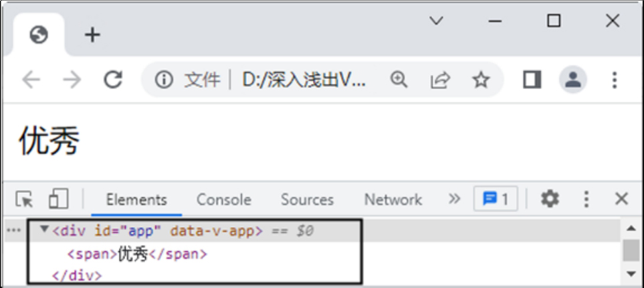This screenshot has height=288, width=644.
Task: Close the browser window
Action: pyautogui.click(x=613, y=20)
